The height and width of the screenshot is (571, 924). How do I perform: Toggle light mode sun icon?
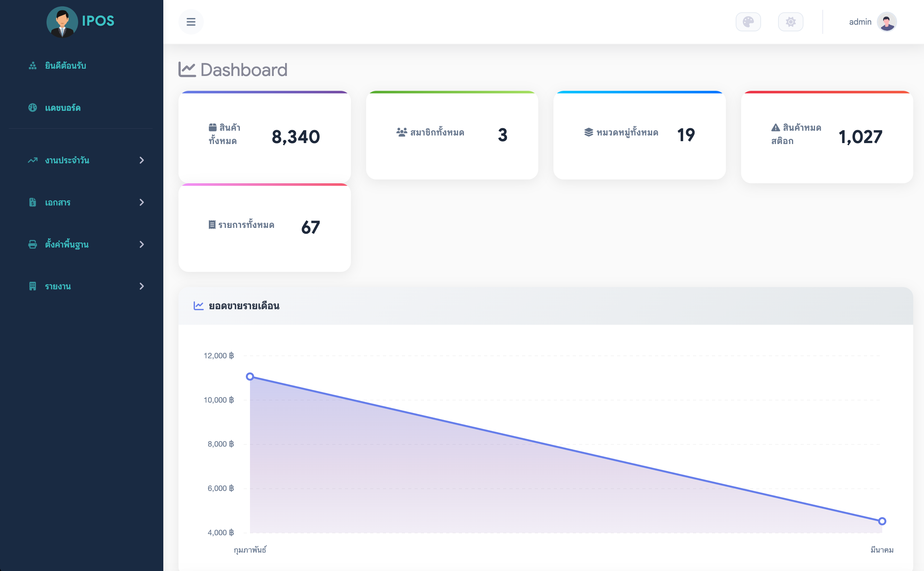click(x=790, y=22)
